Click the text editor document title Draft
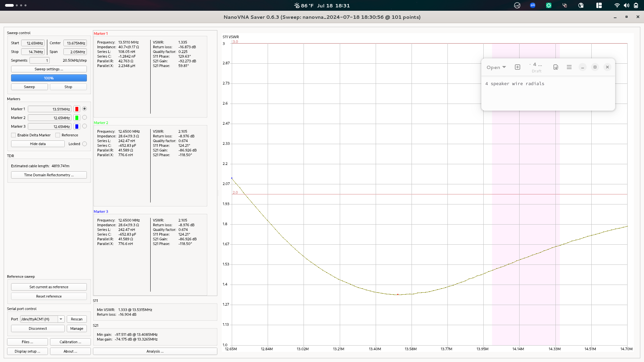 click(537, 71)
